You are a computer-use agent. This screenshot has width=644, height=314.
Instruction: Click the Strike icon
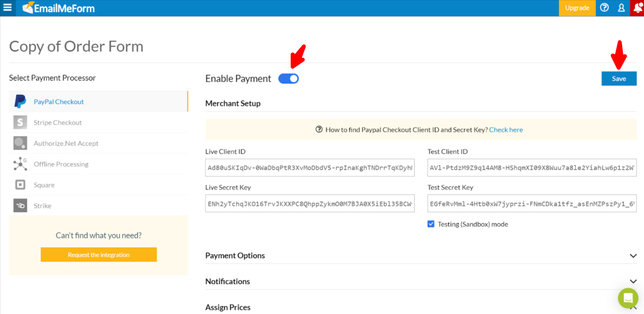pyautogui.click(x=20, y=205)
